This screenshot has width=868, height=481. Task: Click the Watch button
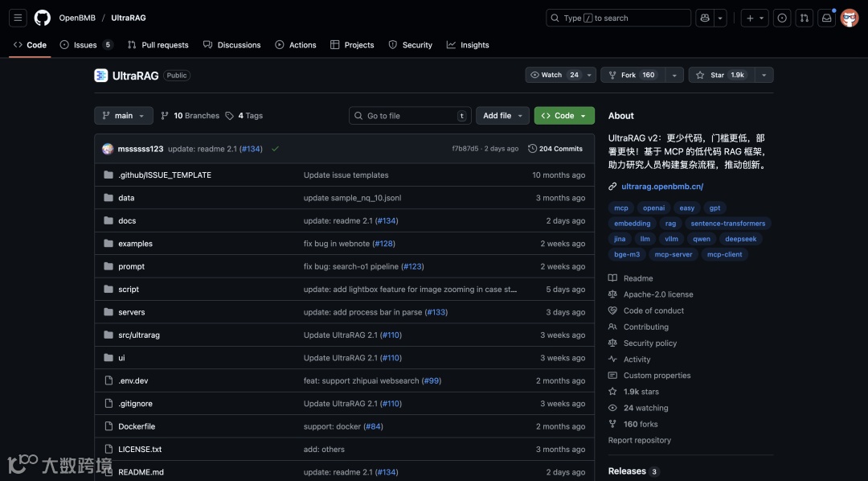555,75
